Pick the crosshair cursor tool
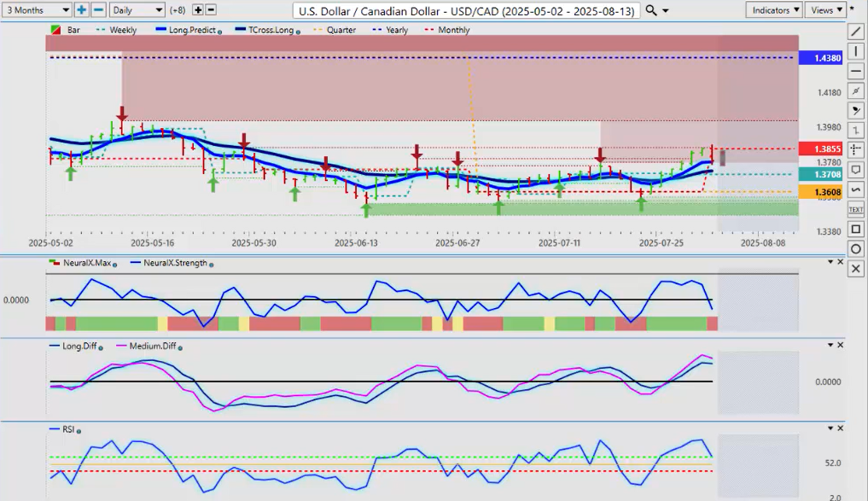This screenshot has height=501, width=868. tap(857, 149)
